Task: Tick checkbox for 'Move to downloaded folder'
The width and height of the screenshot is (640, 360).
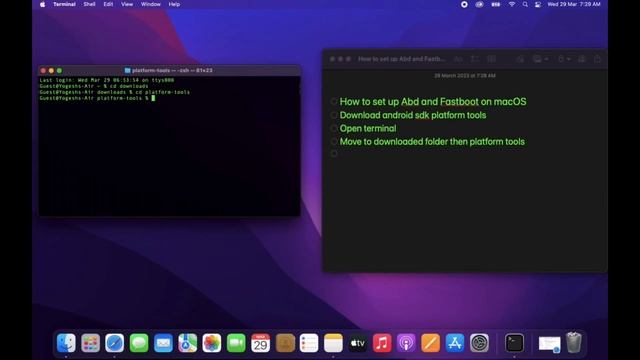Action: coord(334,142)
